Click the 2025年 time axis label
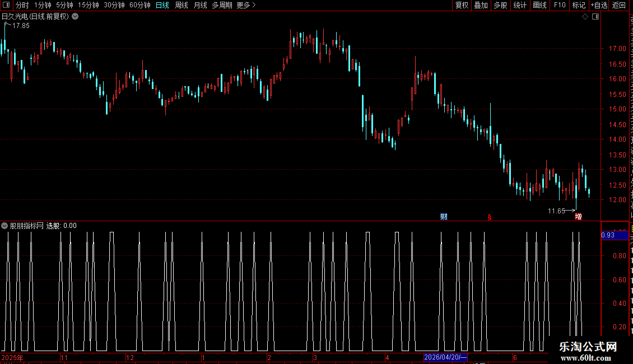The height and width of the screenshot is (364, 633). [12, 357]
